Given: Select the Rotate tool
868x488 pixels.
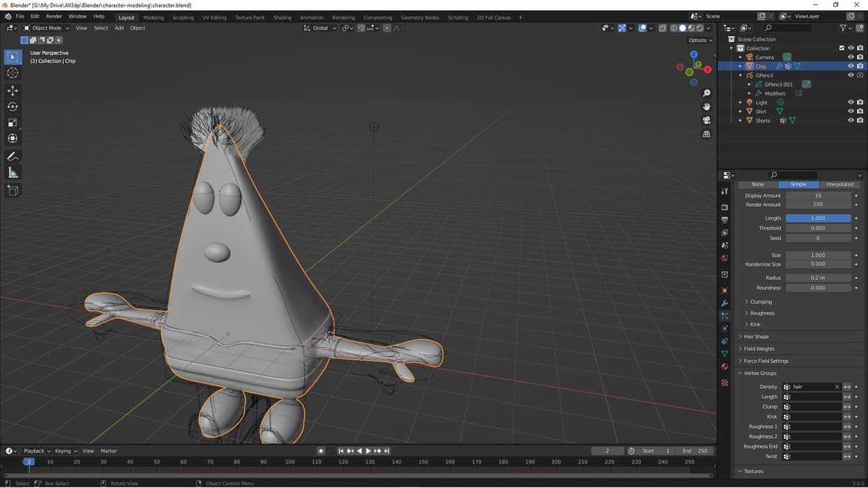Looking at the screenshot, I should pos(13,106).
